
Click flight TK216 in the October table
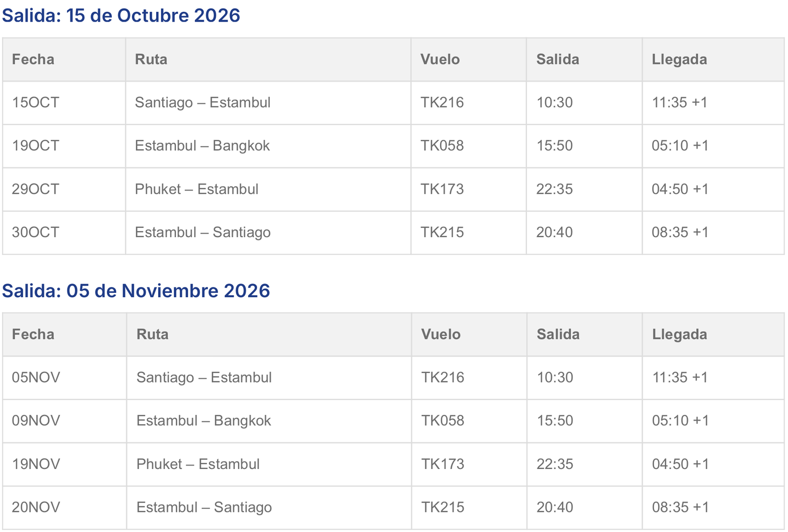(442, 102)
